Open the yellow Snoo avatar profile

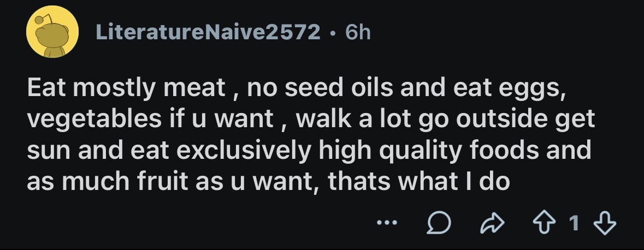pos(52,32)
